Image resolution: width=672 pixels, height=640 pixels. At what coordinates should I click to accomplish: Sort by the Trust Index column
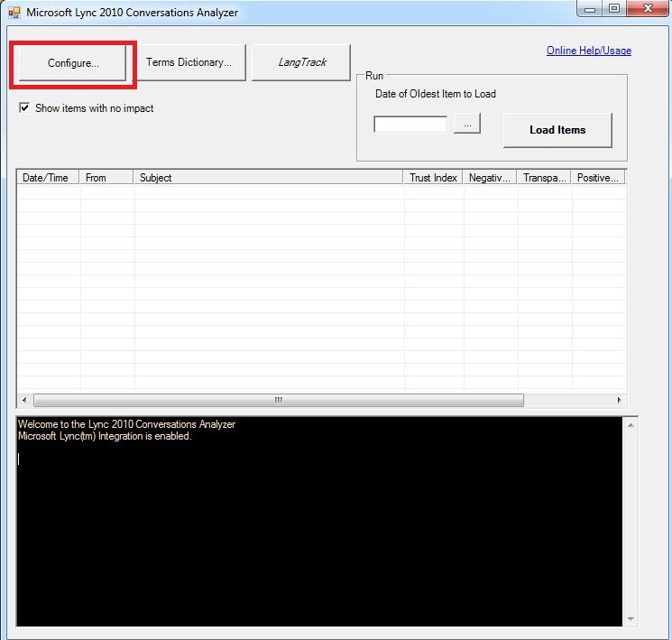coord(433,178)
